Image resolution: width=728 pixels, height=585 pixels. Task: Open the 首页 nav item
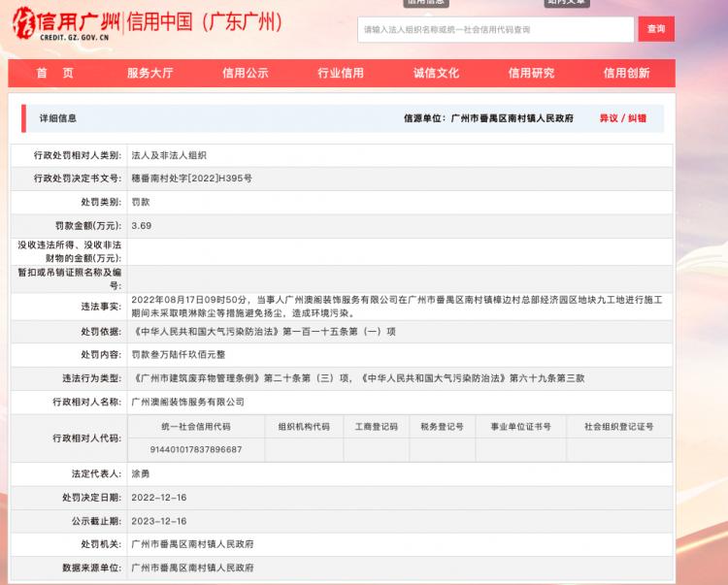pyautogui.click(x=54, y=73)
